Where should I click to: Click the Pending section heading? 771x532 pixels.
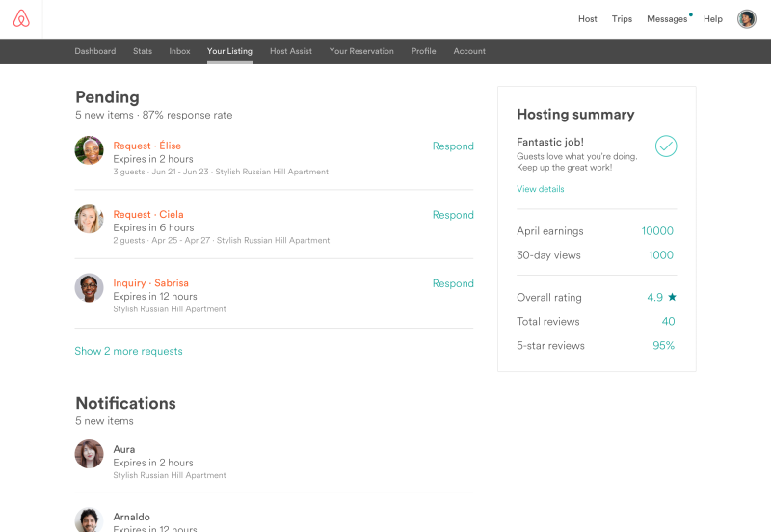(107, 97)
